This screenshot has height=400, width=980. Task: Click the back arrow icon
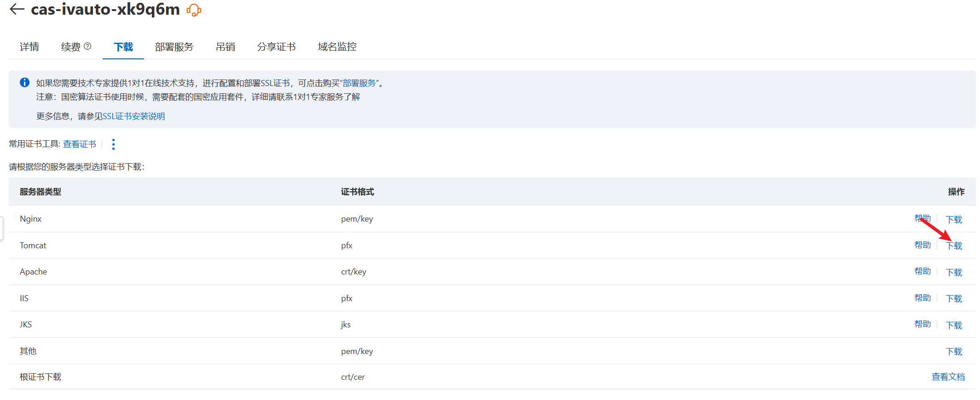click(x=17, y=9)
